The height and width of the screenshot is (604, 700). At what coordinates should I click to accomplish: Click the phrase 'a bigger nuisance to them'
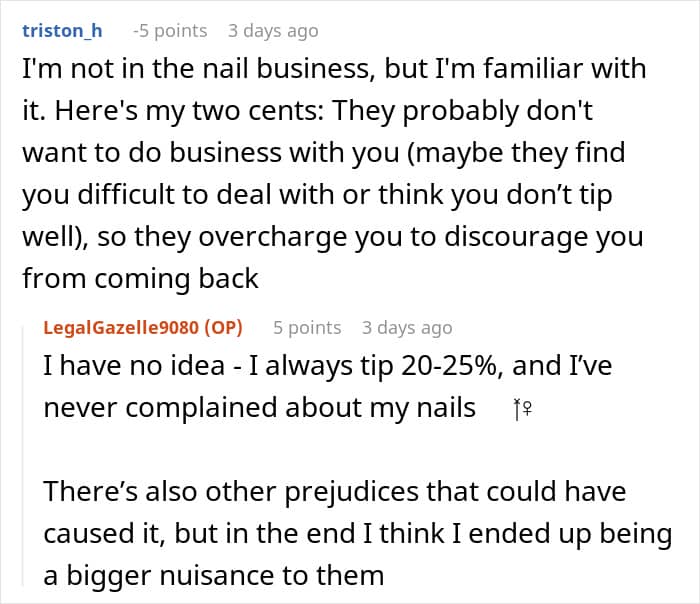tap(214, 575)
